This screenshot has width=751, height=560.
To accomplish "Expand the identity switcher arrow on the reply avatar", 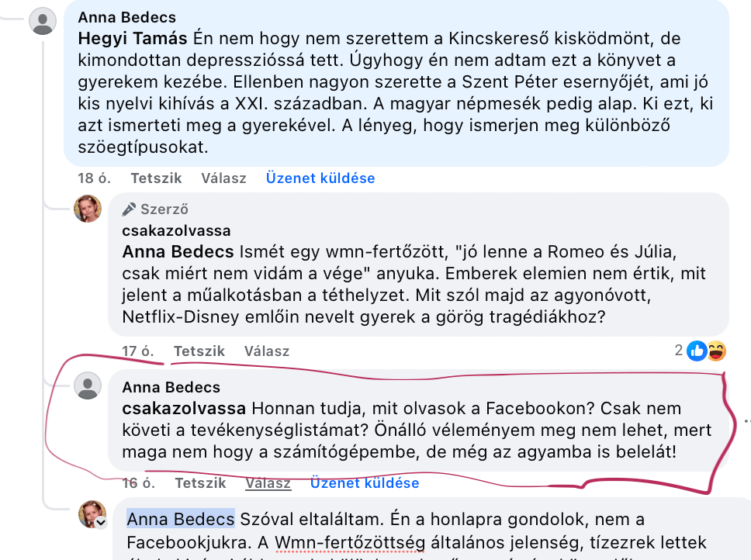I will coord(101,524).
